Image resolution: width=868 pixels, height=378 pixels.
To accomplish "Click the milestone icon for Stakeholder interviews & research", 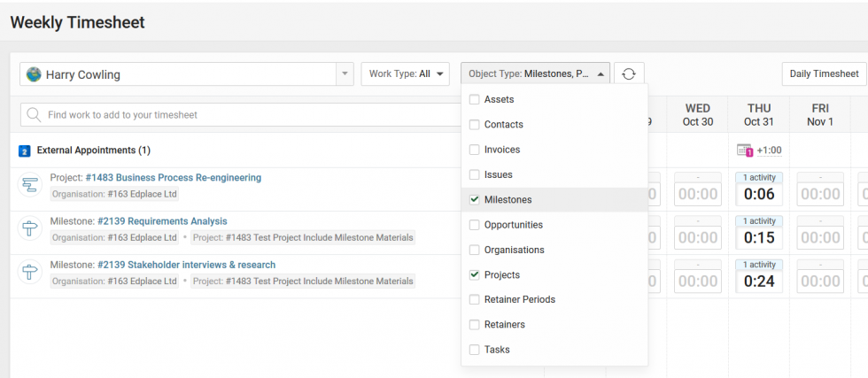I will point(30,272).
